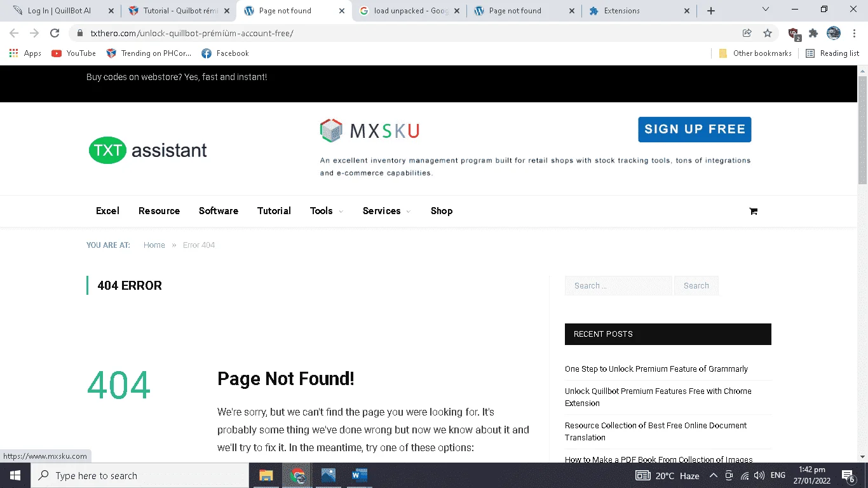Screen dimensions: 868x488
Task: Open the volume speaker icon
Action: [759, 475]
